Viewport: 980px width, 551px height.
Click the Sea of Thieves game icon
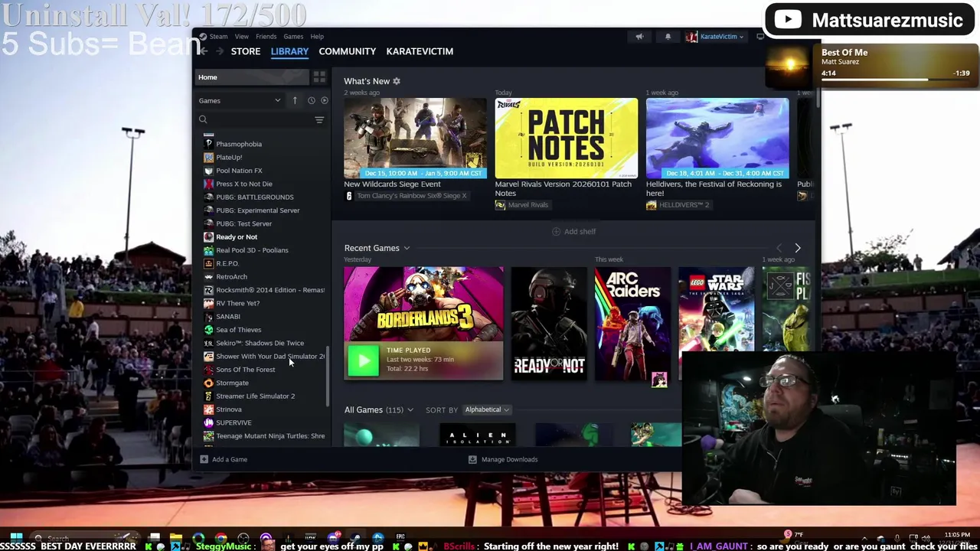click(208, 330)
